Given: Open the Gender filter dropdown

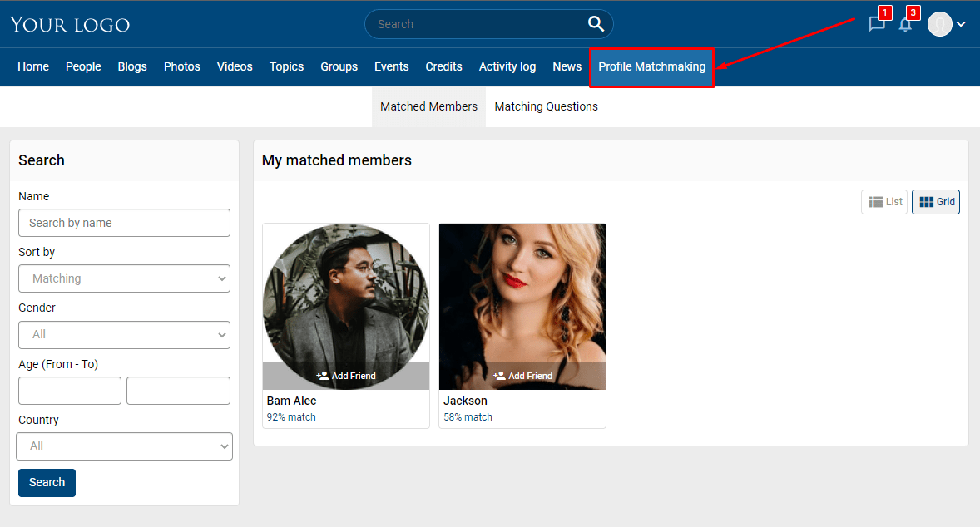Looking at the screenshot, I should 124,335.
